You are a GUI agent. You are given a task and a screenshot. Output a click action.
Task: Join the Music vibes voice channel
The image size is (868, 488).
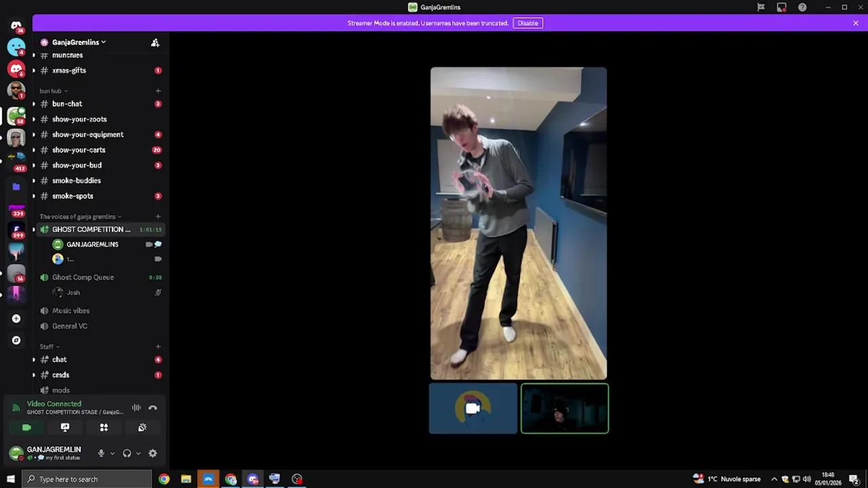pyautogui.click(x=100, y=310)
